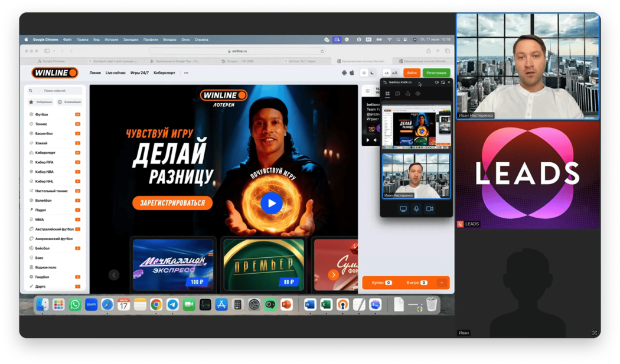Open the Премьер lottery card
Screen dimensions: 620x364
point(264,265)
